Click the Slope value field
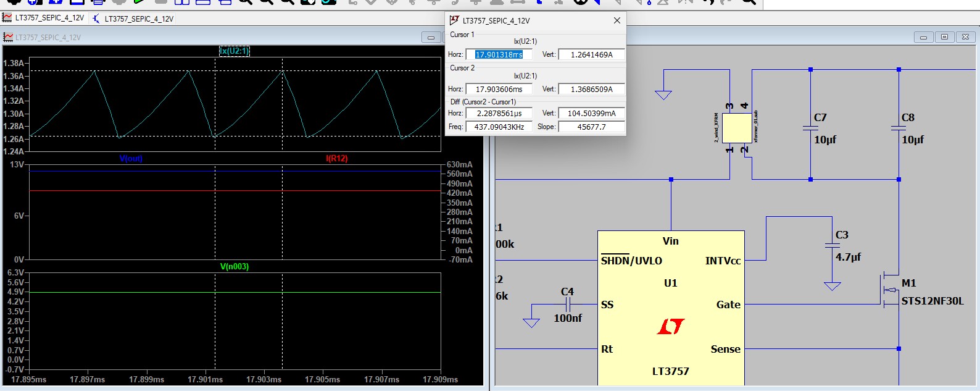980x391 pixels. 591,127
